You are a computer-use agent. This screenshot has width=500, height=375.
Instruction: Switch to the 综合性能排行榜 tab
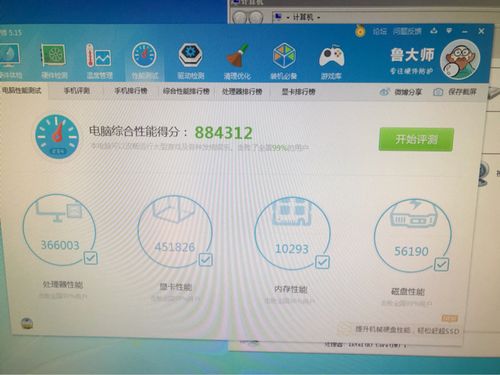click(186, 91)
